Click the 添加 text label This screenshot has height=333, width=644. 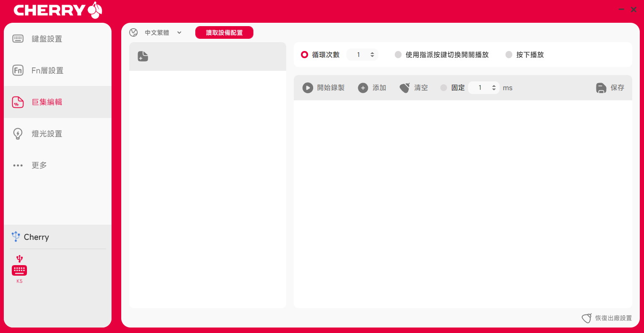coord(379,88)
